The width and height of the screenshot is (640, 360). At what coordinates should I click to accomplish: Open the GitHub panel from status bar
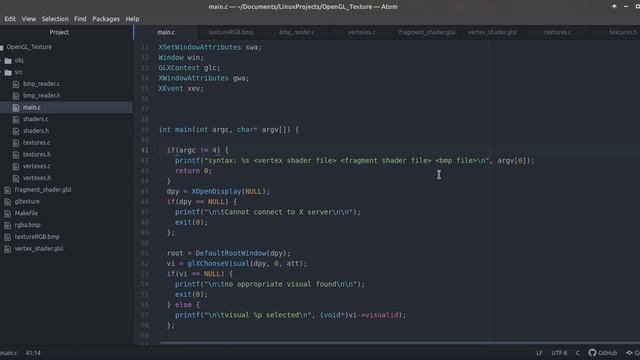603,353
